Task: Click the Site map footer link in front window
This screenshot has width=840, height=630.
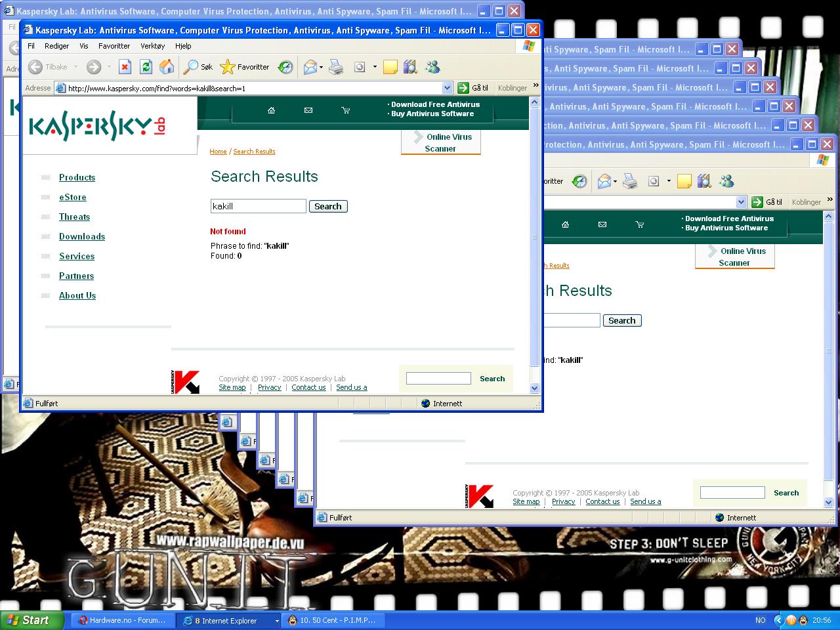Action: coord(232,387)
